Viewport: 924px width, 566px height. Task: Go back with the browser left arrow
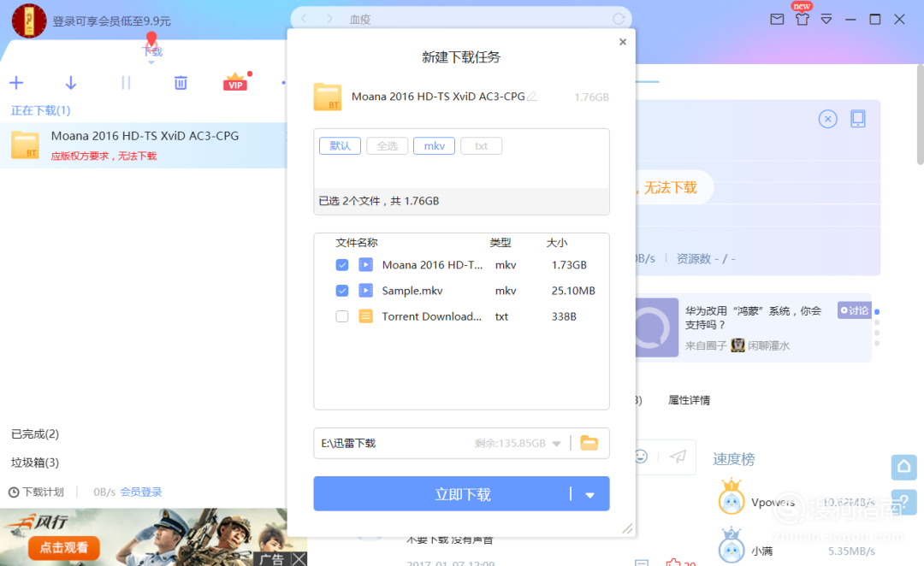coord(304,19)
